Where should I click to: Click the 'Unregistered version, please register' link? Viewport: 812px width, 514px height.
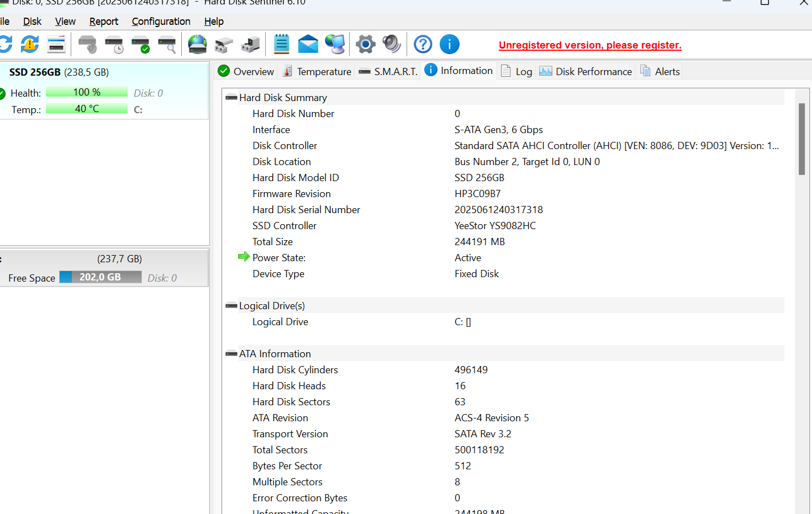589,45
